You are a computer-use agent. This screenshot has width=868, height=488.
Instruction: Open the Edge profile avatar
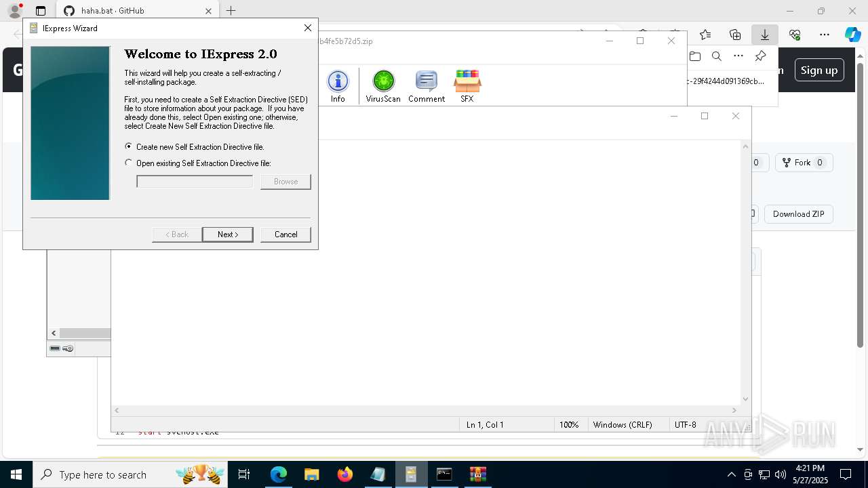pos(15,11)
